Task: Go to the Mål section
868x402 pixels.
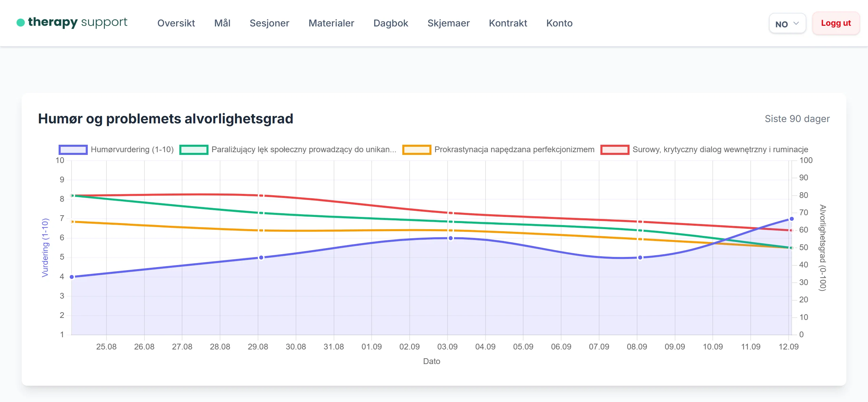Action: (222, 23)
